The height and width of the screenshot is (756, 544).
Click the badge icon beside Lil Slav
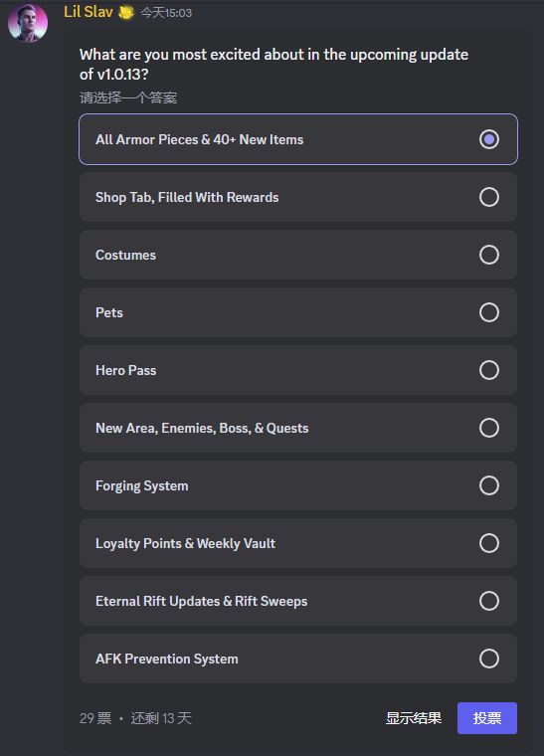(126, 13)
